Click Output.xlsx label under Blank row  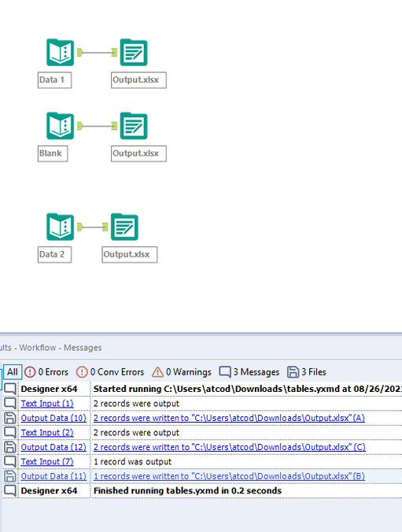138,153
